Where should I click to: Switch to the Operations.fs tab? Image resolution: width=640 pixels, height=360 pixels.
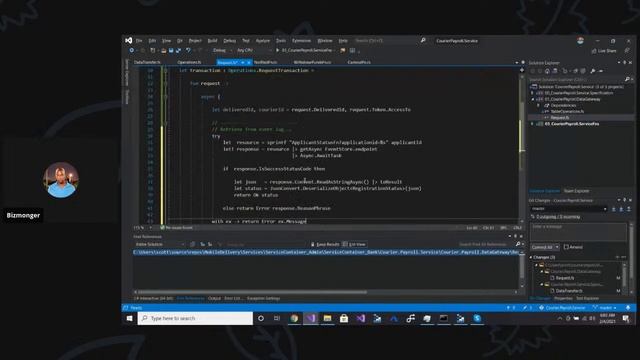click(189, 62)
